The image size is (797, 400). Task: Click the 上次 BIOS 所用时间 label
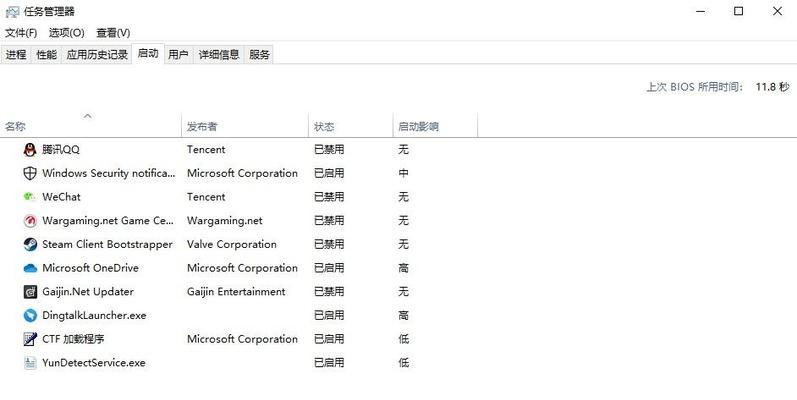click(694, 87)
